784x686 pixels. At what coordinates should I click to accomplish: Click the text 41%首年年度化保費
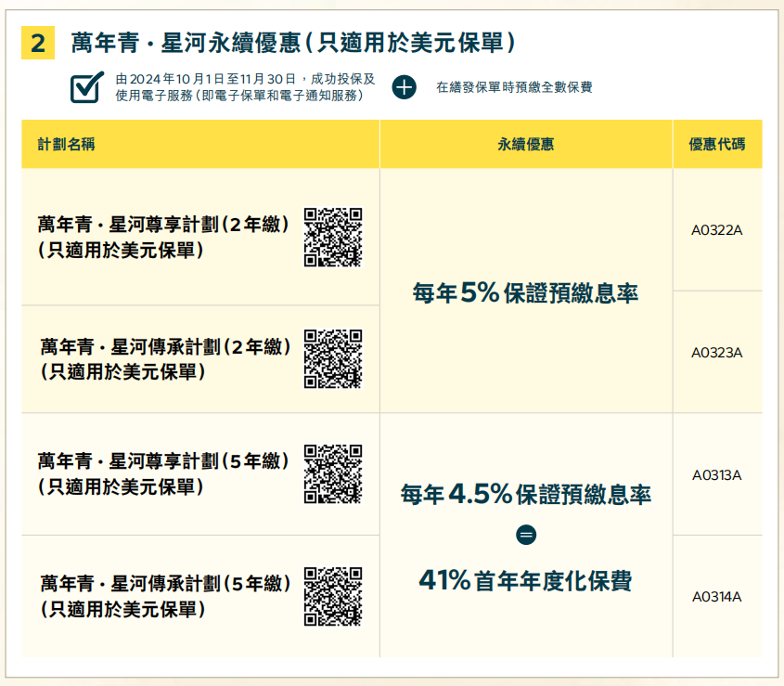click(x=525, y=580)
